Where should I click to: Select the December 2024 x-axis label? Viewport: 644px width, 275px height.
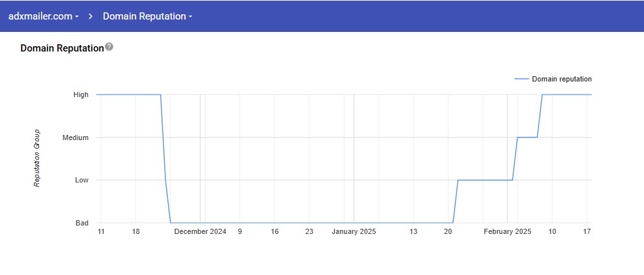coord(200,231)
